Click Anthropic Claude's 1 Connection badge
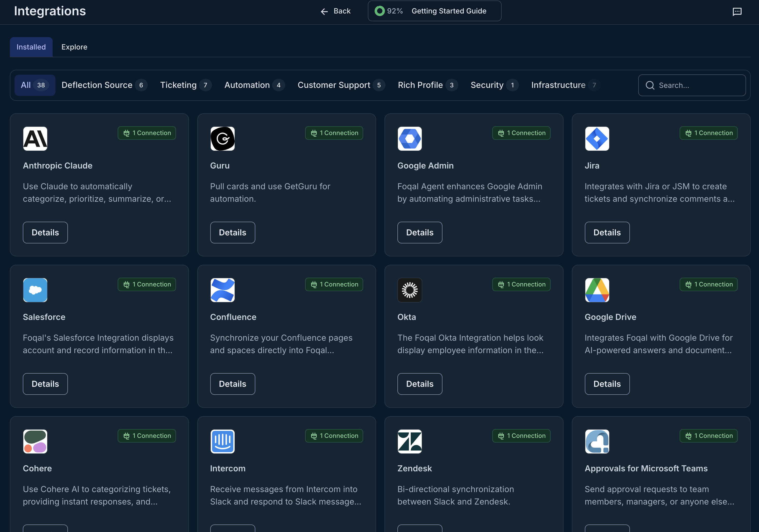The width and height of the screenshot is (759, 532). click(x=147, y=133)
